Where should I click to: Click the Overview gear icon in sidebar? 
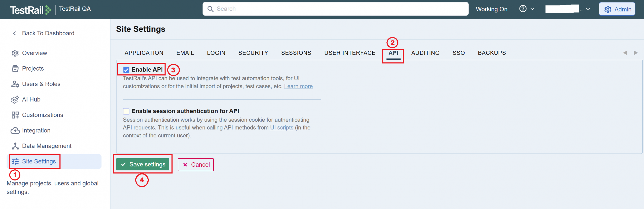click(x=15, y=53)
